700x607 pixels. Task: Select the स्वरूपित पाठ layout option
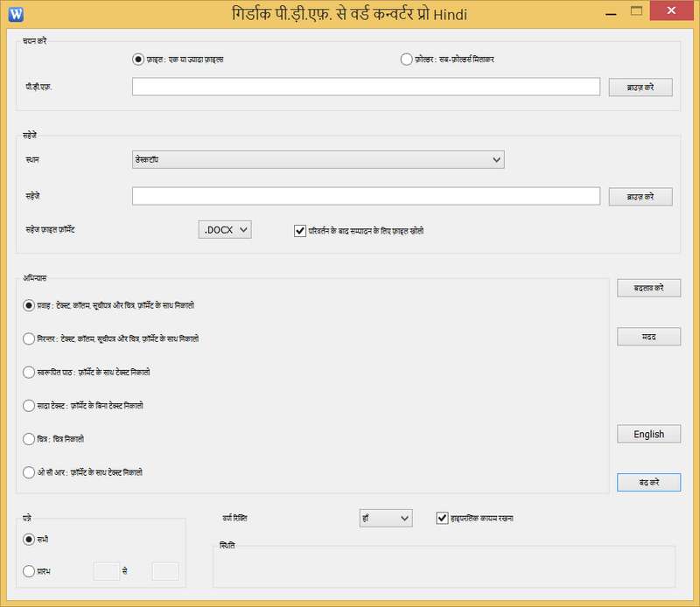(x=29, y=372)
